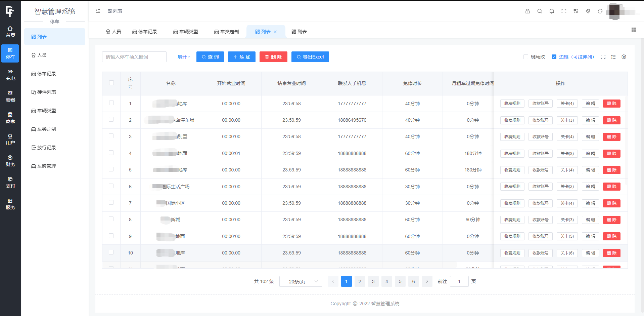Open the search icon in top toolbar

click(540, 11)
